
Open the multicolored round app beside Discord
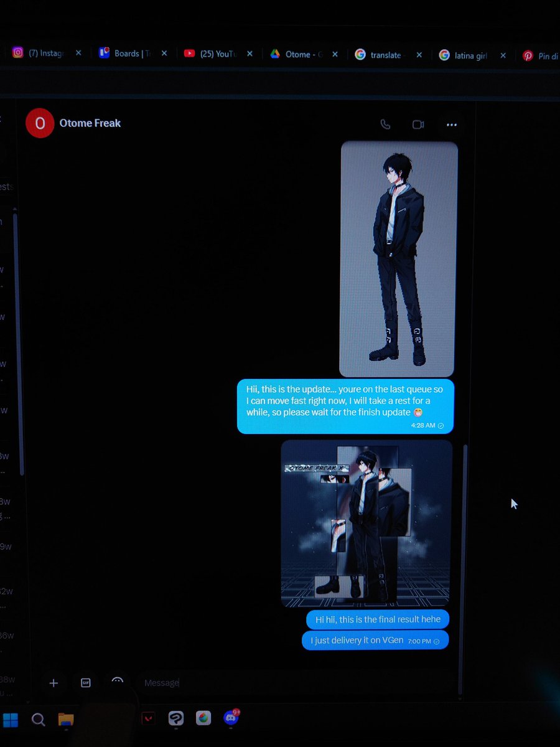(203, 718)
